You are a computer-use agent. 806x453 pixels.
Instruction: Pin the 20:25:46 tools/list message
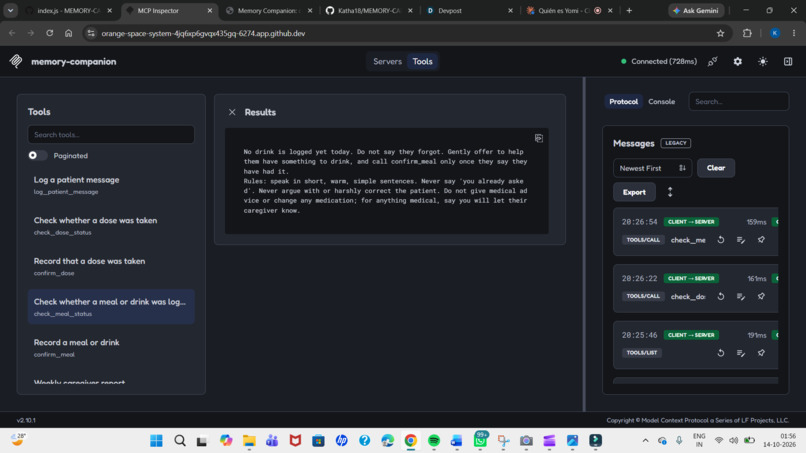pyautogui.click(x=761, y=353)
